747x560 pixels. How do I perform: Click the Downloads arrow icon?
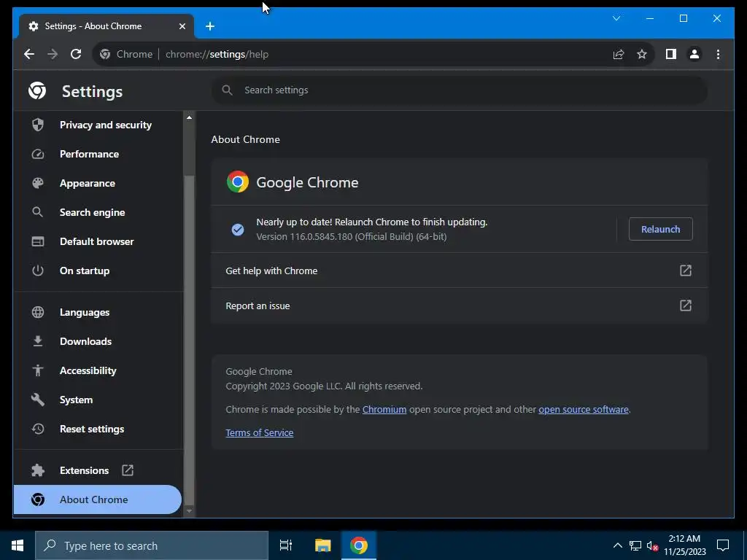[38, 341]
